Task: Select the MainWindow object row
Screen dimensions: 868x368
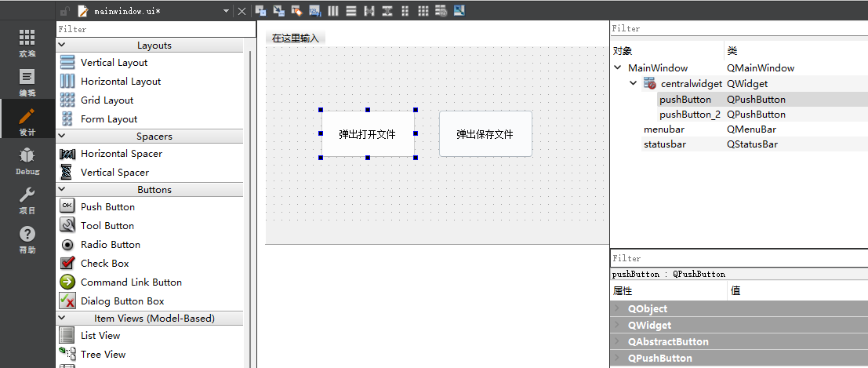Action: coord(739,67)
